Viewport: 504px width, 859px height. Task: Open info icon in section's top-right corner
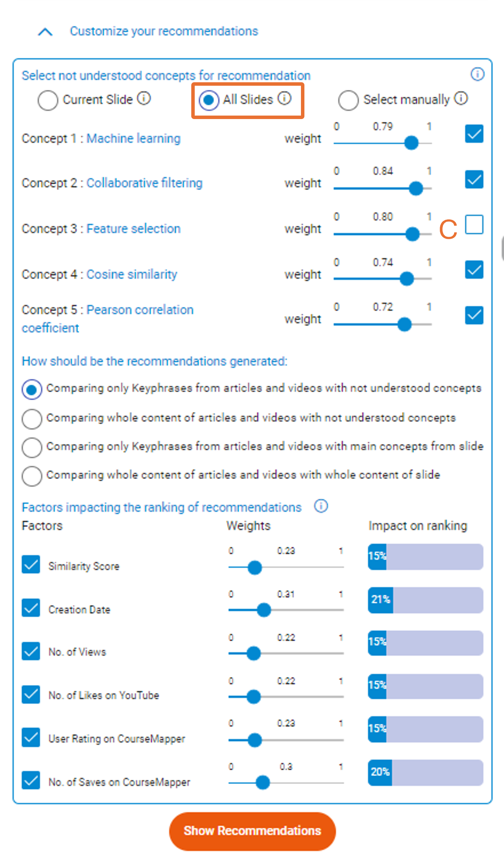[477, 74]
